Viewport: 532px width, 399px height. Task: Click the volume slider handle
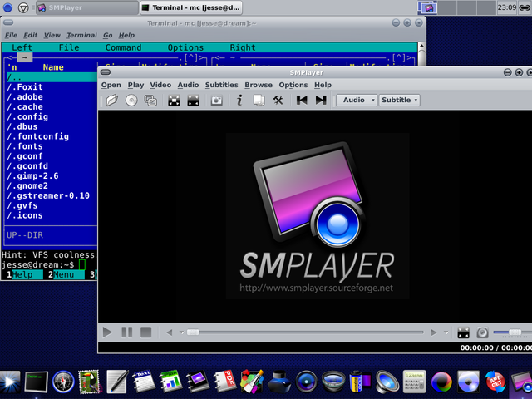[515, 332]
